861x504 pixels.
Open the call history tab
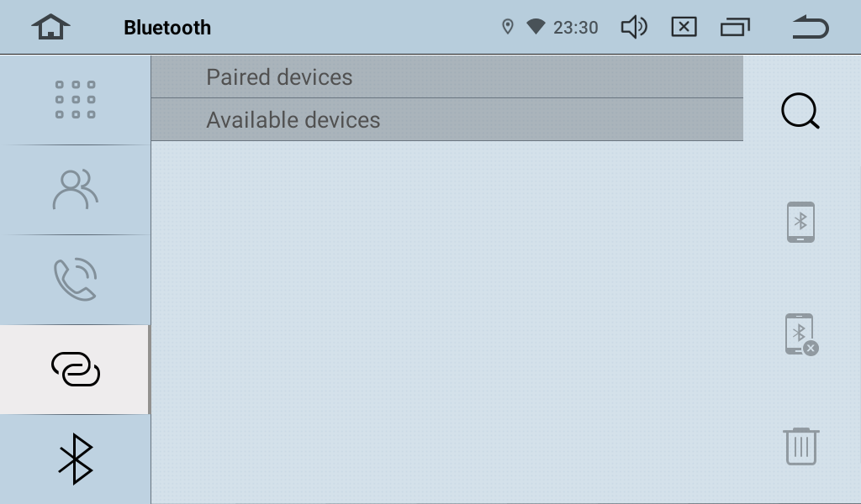click(75, 280)
